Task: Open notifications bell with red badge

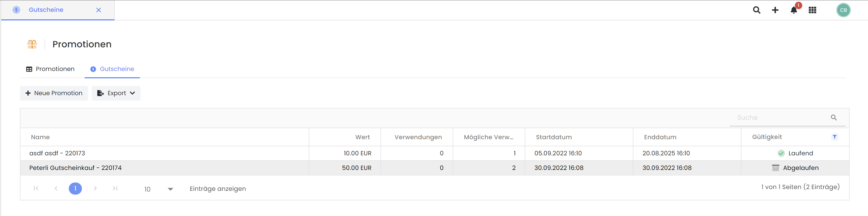Action: tap(794, 10)
